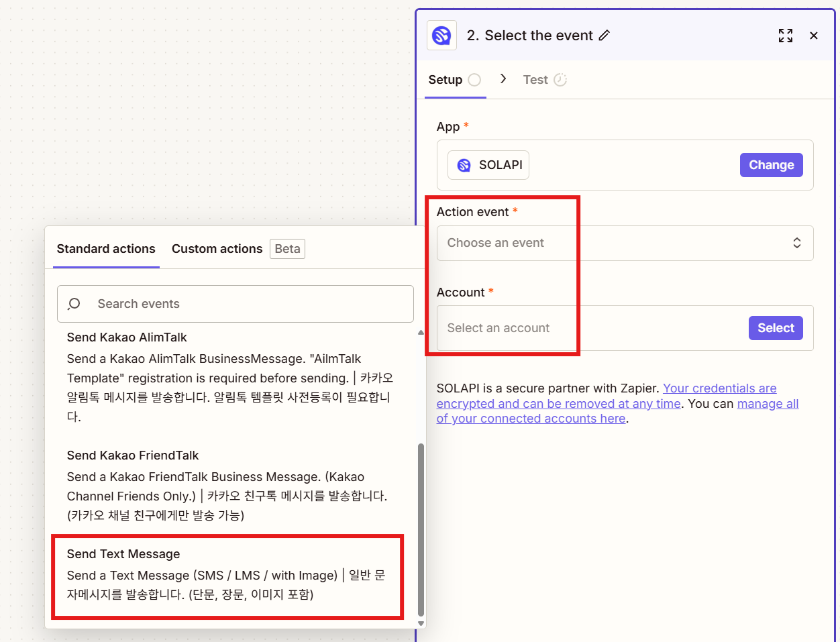
Task: Click the pencil icon to rename step
Action: pyautogui.click(x=605, y=36)
